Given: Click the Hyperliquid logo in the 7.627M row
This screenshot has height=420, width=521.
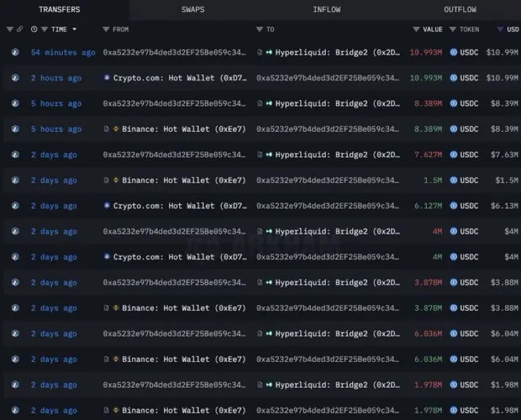Looking at the screenshot, I should (x=269, y=154).
